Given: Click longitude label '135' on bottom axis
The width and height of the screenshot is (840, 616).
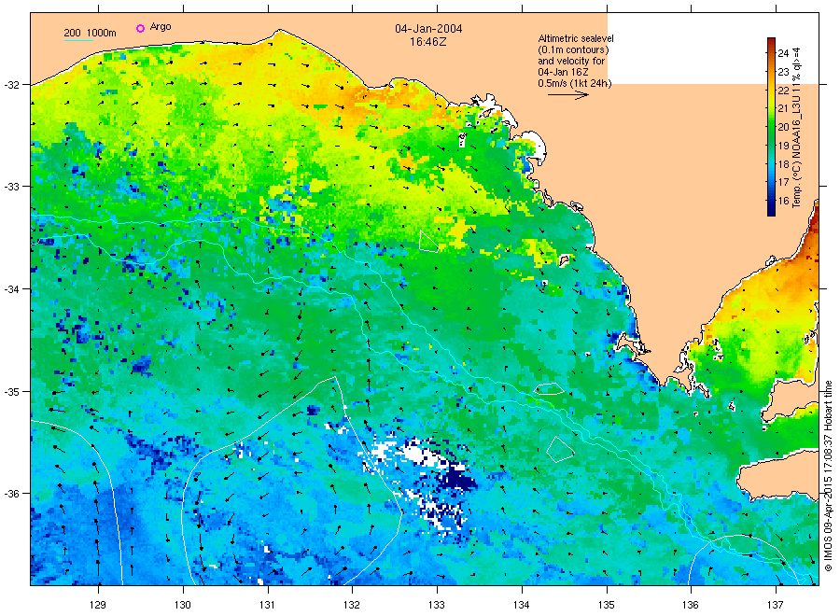Looking at the screenshot, I should click(607, 605).
